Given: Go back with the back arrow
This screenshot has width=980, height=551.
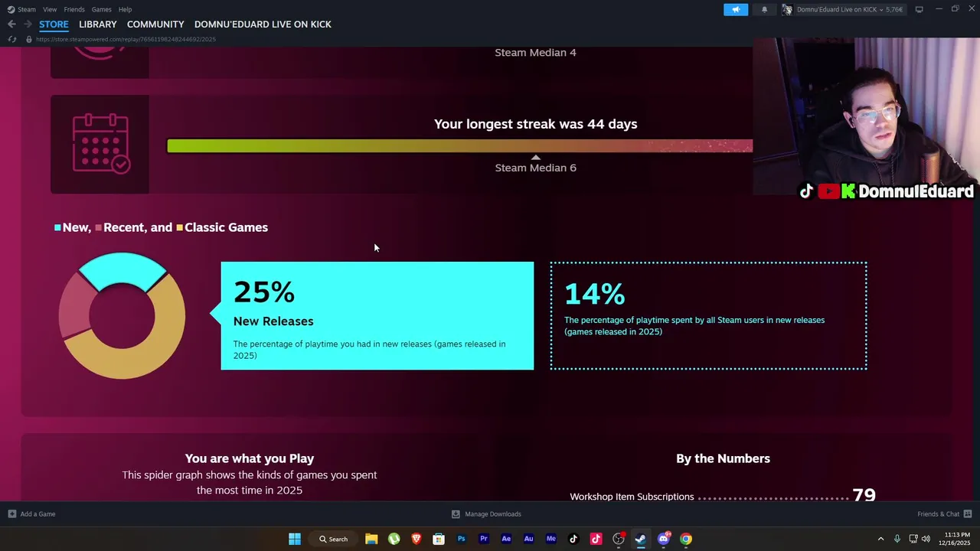Looking at the screenshot, I should point(11,24).
